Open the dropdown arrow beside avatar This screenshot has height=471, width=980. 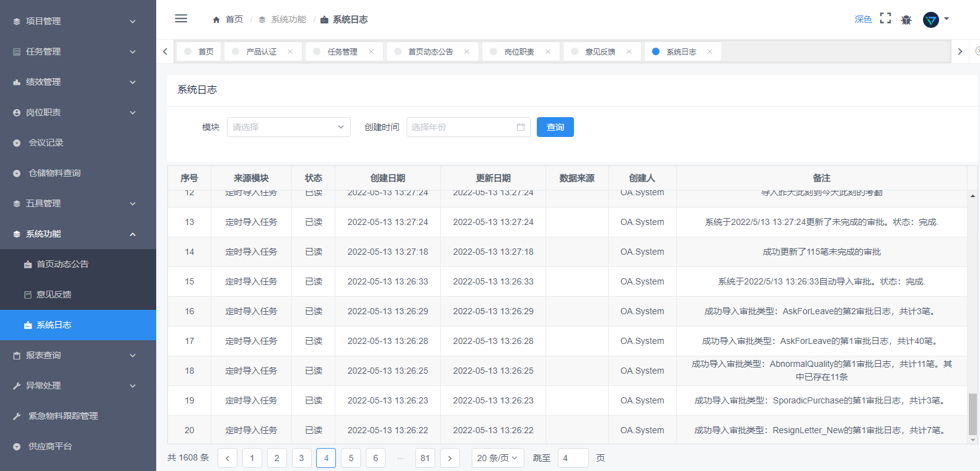pos(947,19)
